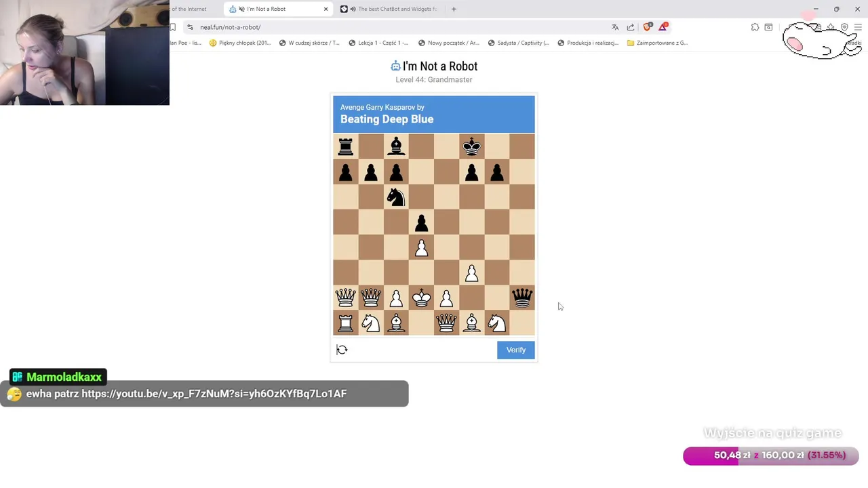Open site settings icon in address bar

pos(191,27)
